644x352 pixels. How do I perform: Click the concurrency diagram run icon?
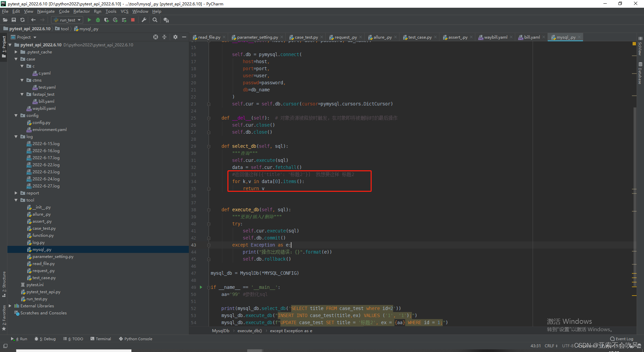pos(124,20)
